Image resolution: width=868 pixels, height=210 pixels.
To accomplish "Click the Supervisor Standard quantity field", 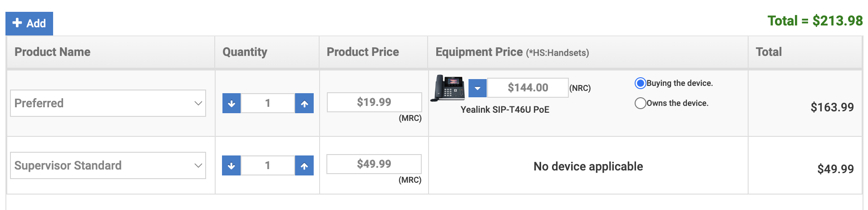I will [268, 165].
